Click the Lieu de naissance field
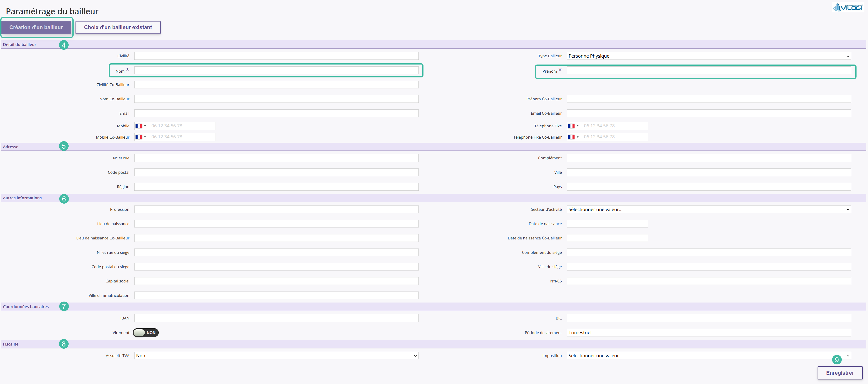 pyautogui.click(x=276, y=224)
